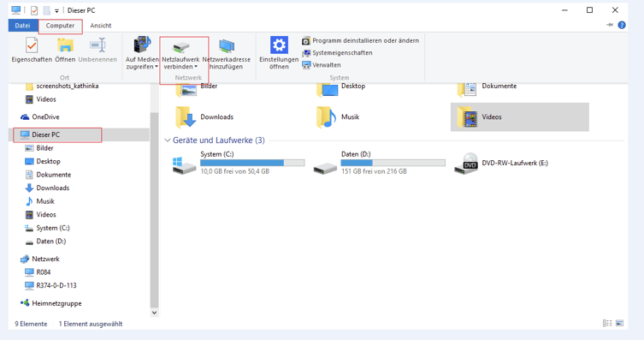Click the System (C:) capacity bar
Screen dimensions: 644x340
tap(252, 163)
